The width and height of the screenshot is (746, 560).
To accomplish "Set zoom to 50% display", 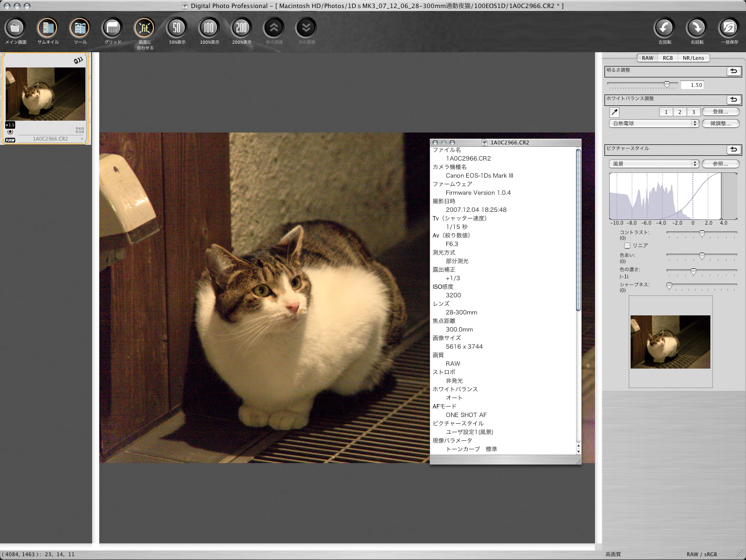I will tap(177, 28).
